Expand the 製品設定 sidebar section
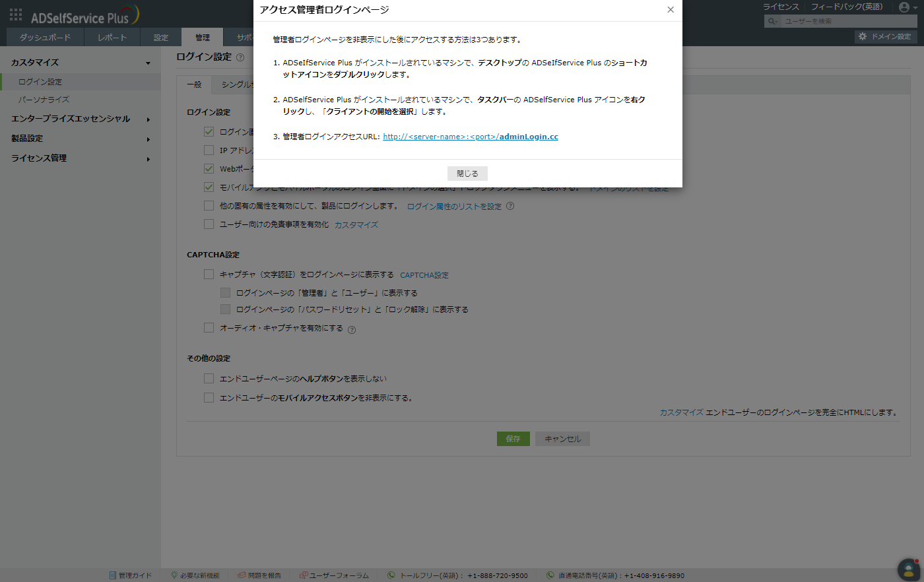Screen dimensions: 924x582 81,139
